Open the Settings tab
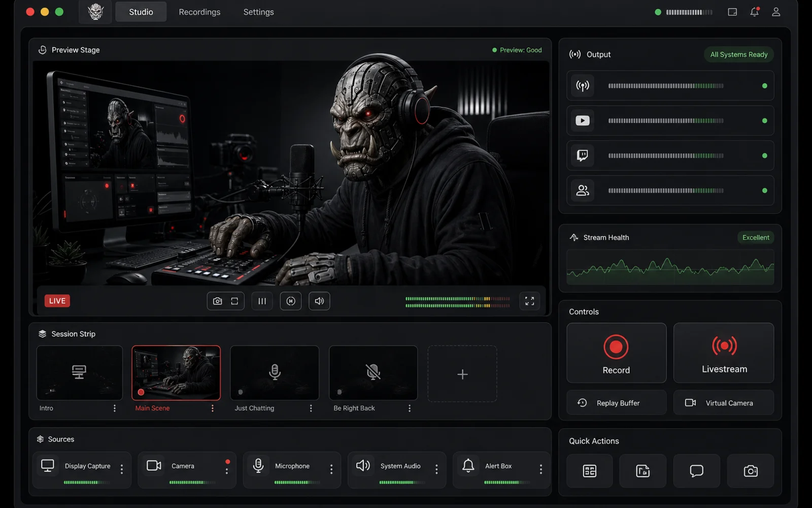 click(258, 12)
